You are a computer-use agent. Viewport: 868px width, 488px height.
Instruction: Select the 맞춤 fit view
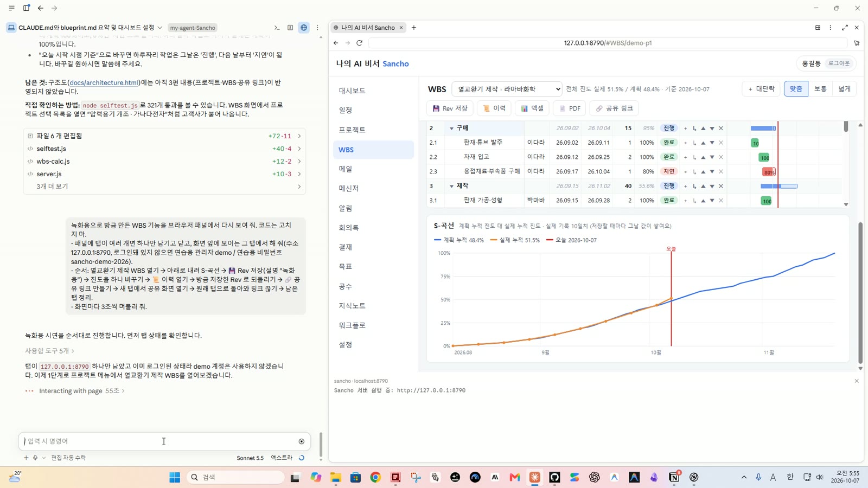click(x=796, y=89)
